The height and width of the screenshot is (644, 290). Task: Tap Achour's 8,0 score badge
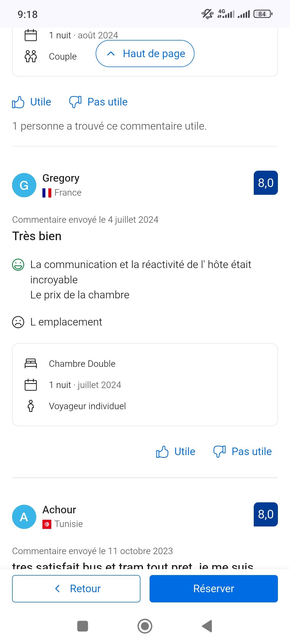pos(266,514)
